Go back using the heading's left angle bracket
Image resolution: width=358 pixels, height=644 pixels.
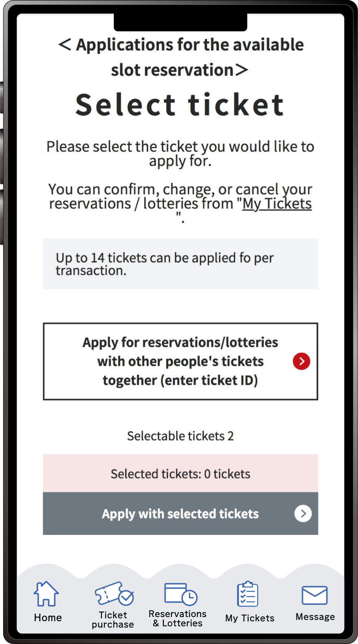[x=65, y=45]
